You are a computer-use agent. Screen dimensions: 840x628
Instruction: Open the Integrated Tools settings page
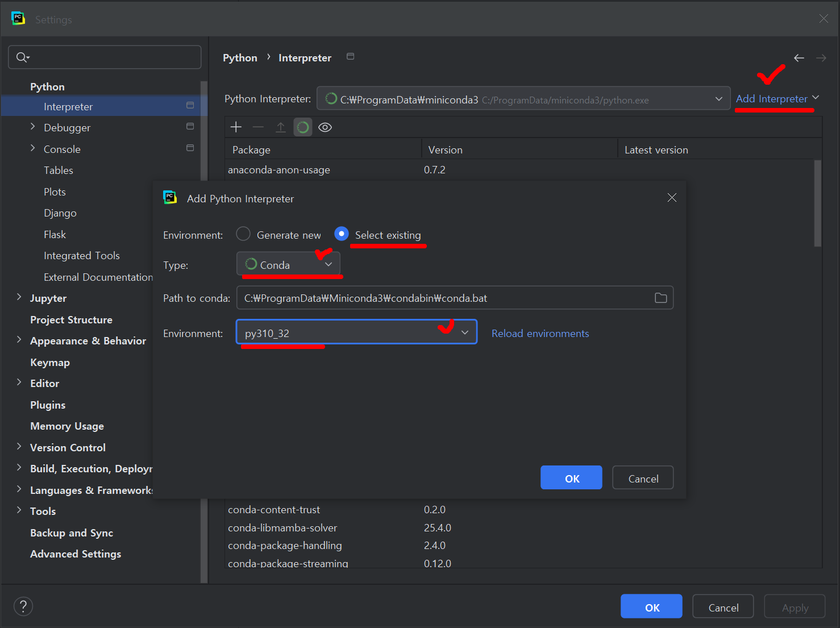click(82, 256)
